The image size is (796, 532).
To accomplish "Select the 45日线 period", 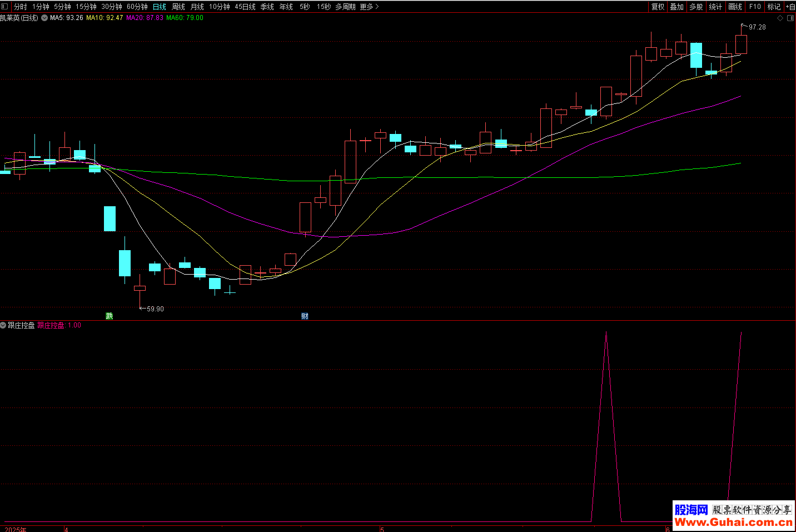I will (x=245, y=7).
